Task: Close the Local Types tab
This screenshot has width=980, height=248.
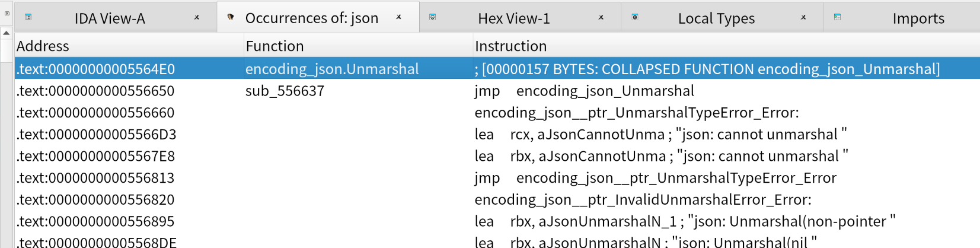Action: (x=803, y=17)
